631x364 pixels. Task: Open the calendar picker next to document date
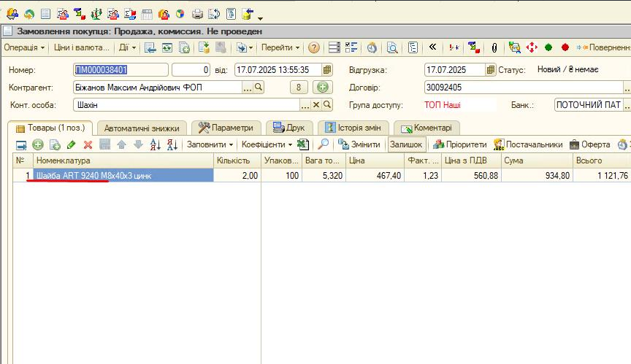pyautogui.click(x=327, y=70)
